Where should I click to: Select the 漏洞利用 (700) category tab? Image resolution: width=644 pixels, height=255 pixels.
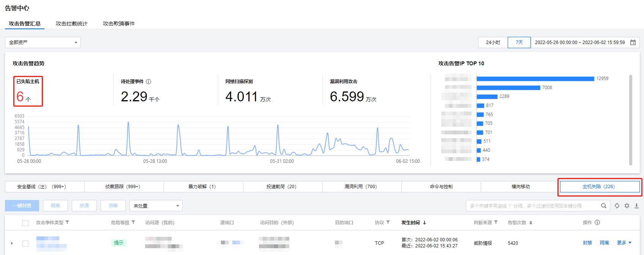pos(360,187)
